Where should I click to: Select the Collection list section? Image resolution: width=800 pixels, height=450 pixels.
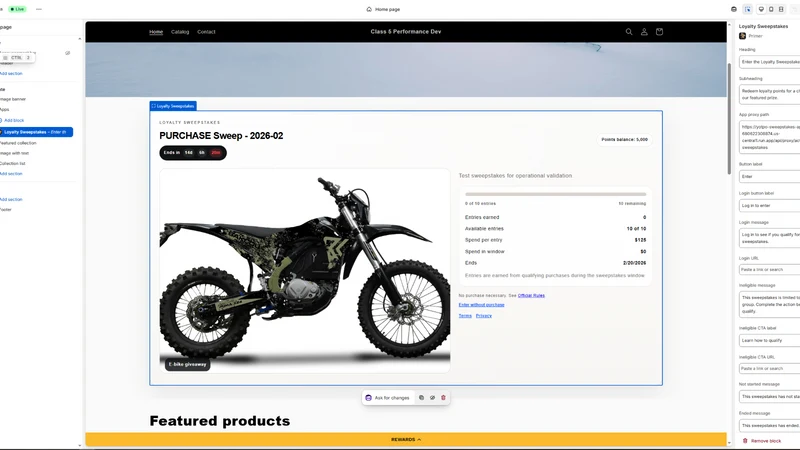tap(12, 163)
